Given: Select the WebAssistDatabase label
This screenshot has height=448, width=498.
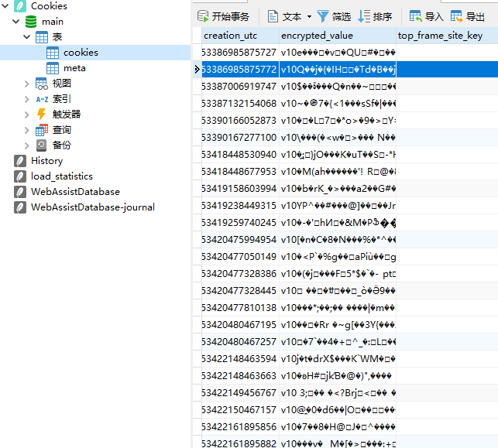Looking at the screenshot, I should (x=75, y=192).
